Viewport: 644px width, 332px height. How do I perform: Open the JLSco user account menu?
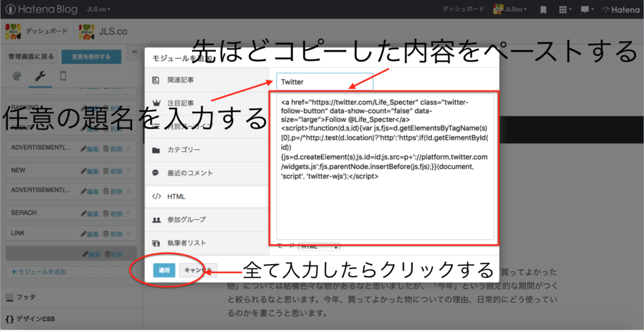click(x=511, y=9)
